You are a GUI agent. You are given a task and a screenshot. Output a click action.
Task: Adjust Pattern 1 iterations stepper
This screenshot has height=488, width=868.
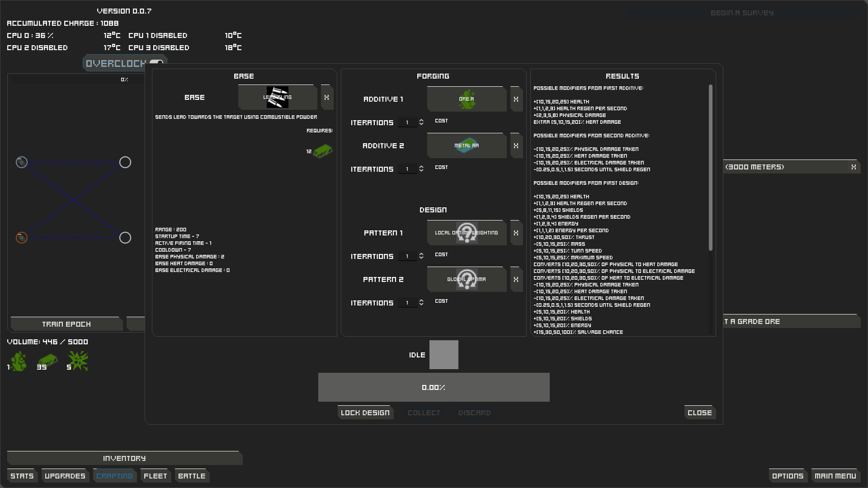[421, 256]
